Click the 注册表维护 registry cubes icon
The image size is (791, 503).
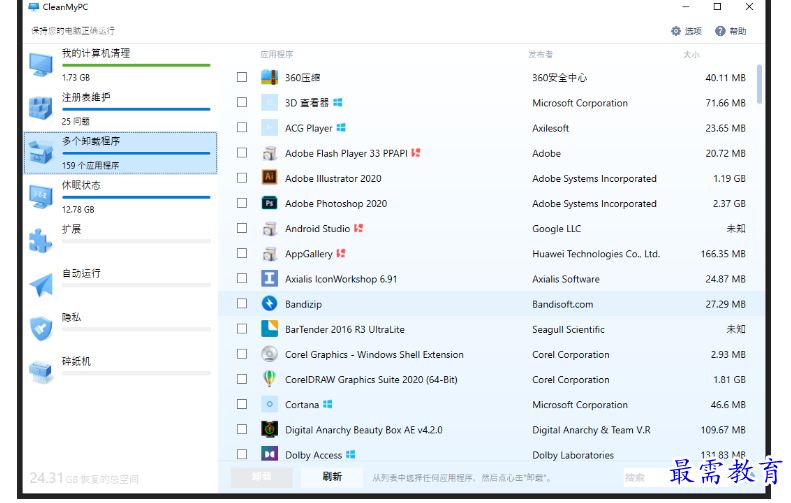pyautogui.click(x=41, y=108)
